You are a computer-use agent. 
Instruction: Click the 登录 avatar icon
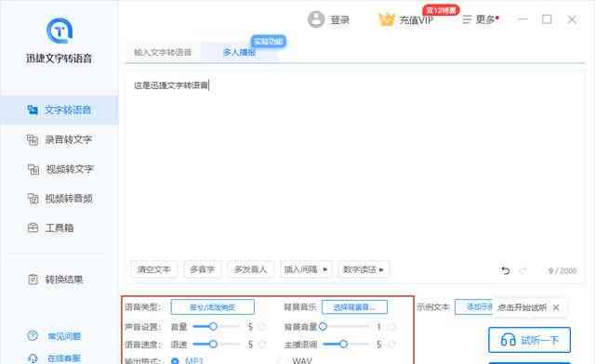pyautogui.click(x=316, y=19)
